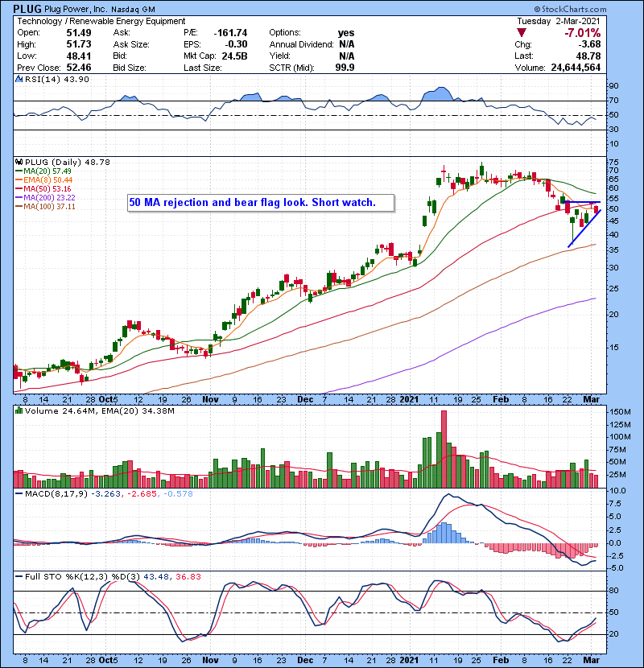Click the RSI value 43.90
The image size is (644, 668).
(77, 79)
